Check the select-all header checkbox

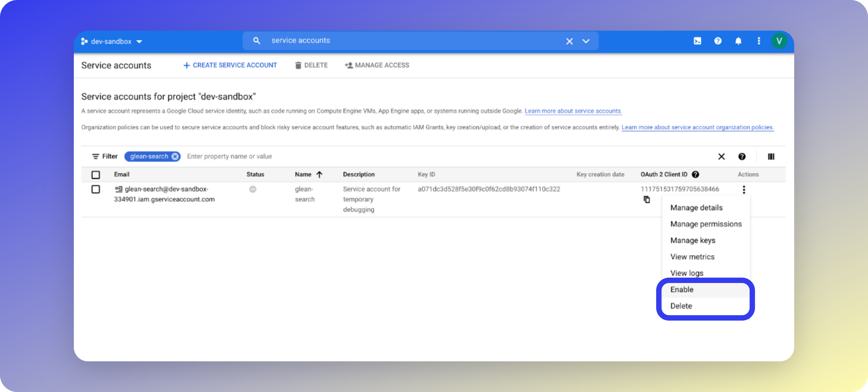[x=96, y=175]
